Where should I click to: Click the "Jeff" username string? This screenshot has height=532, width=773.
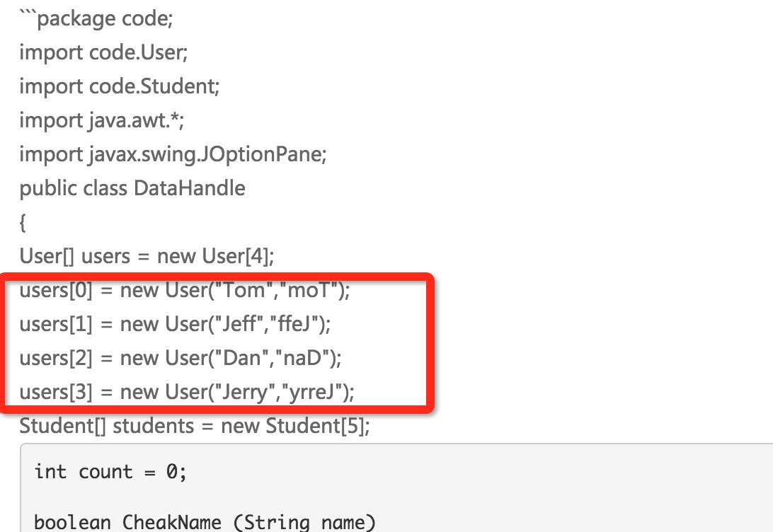[239, 325]
